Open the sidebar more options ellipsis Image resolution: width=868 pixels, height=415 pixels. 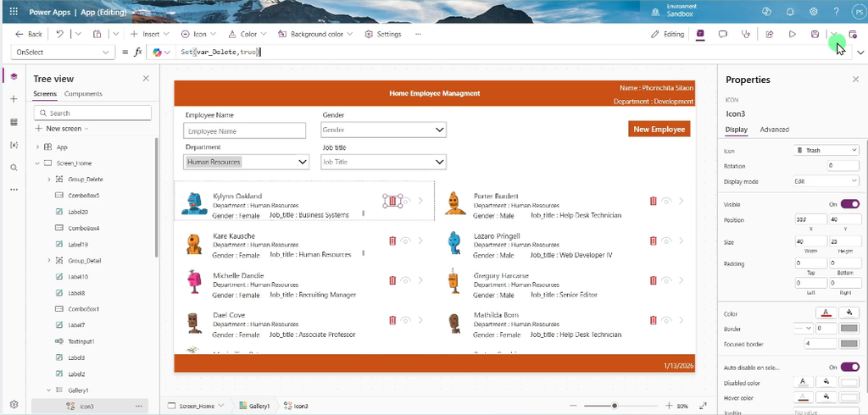tap(14, 190)
